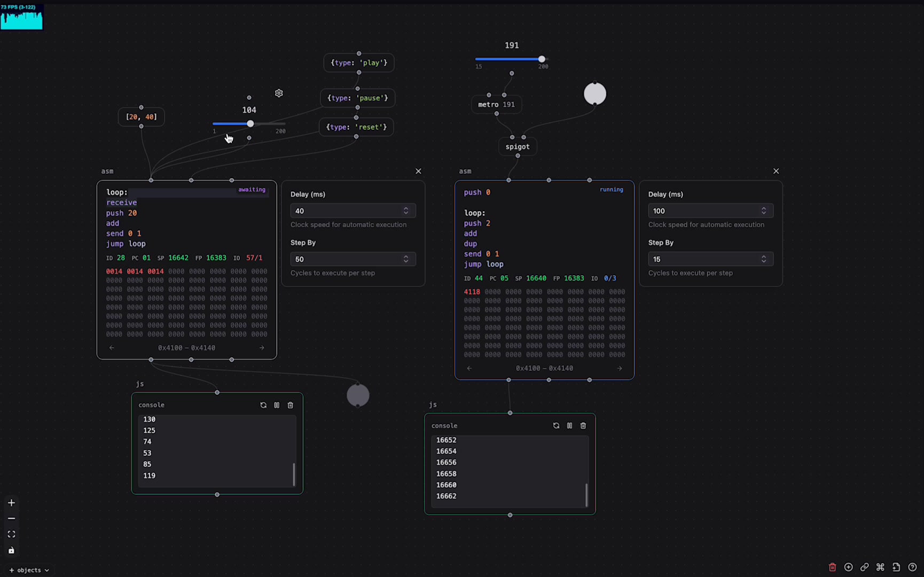Select the metro 191 object
This screenshot has width=924, height=577.
click(x=496, y=105)
